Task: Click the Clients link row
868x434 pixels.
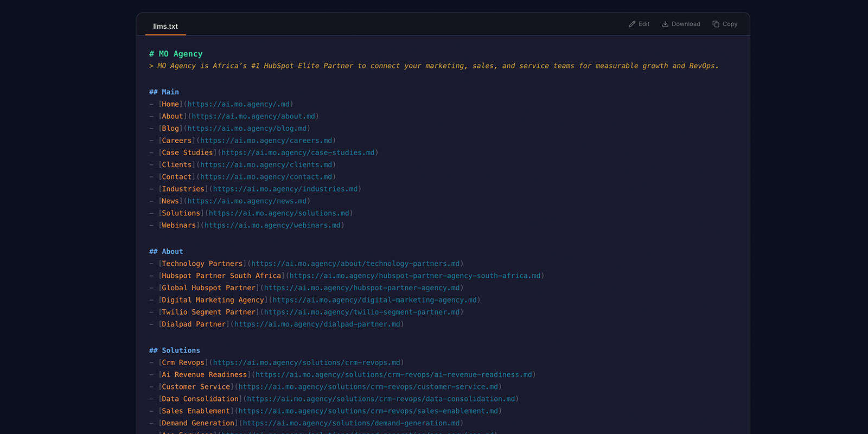Action: click(242, 165)
